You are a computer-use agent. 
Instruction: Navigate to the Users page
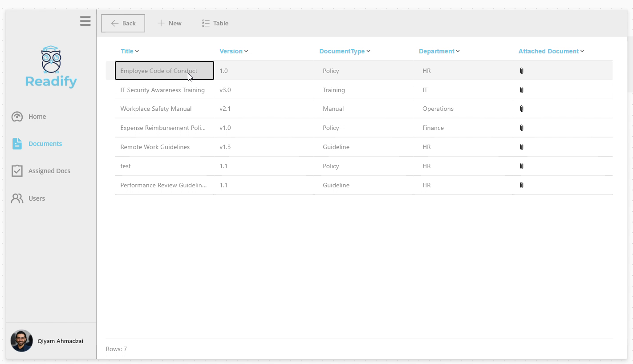(37, 198)
